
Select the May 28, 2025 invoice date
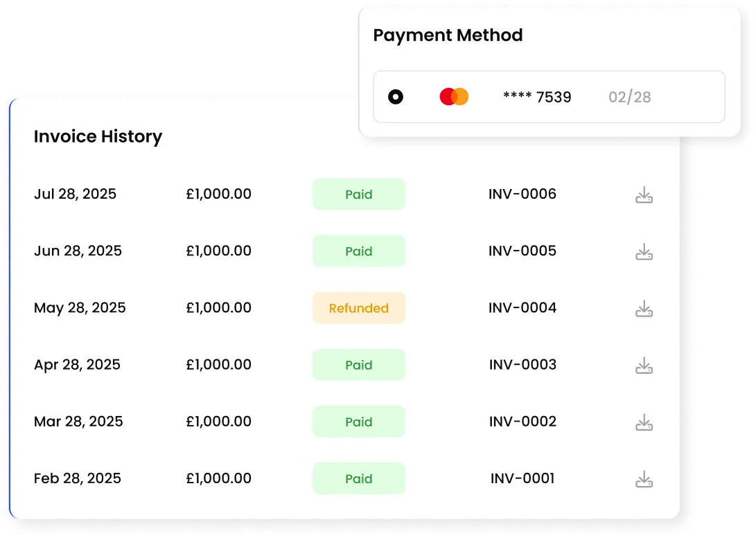coord(80,307)
